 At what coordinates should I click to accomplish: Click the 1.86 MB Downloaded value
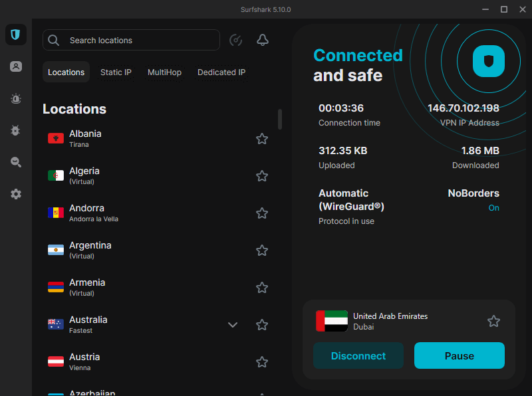tap(480, 151)
